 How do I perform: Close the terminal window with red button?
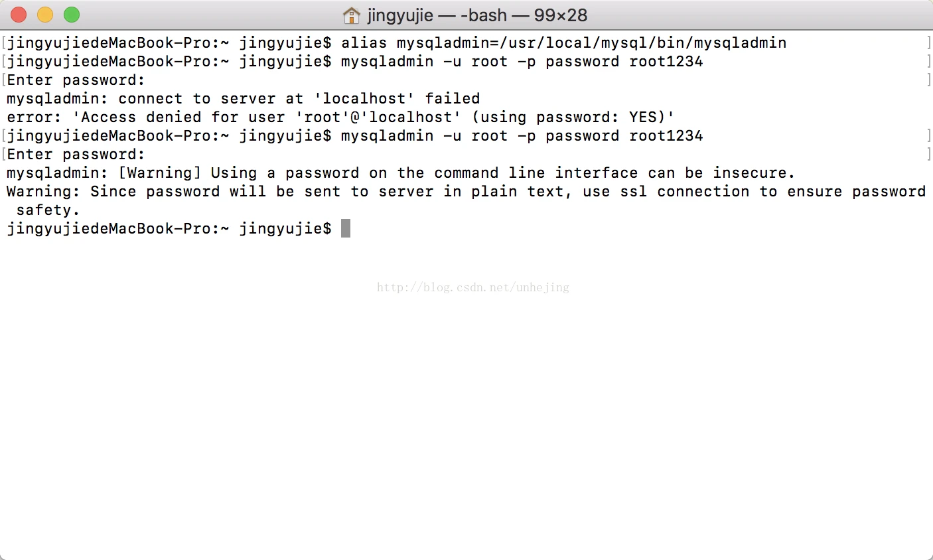[19, 15]
